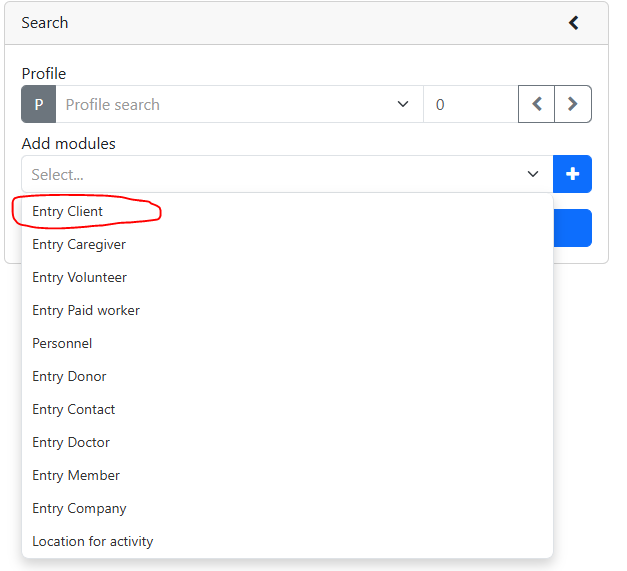Choose Entry Donor from the dropdown

tap(69, 377)
